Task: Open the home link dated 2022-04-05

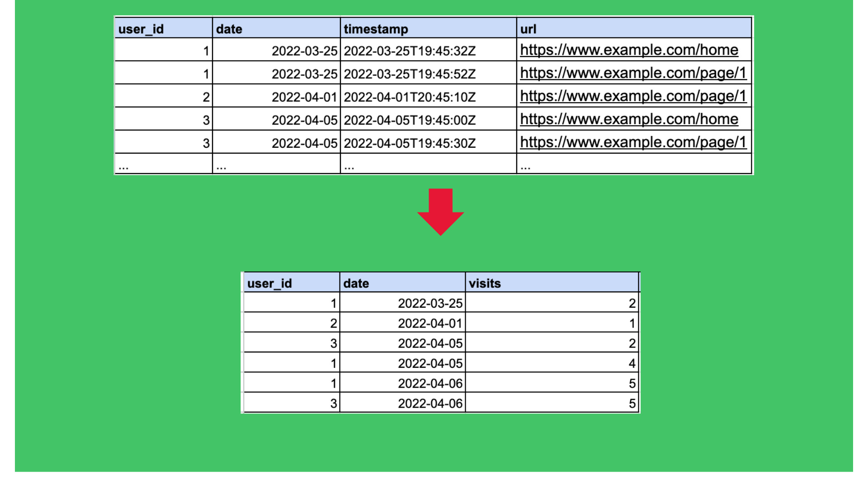Action: coord(628,119)
